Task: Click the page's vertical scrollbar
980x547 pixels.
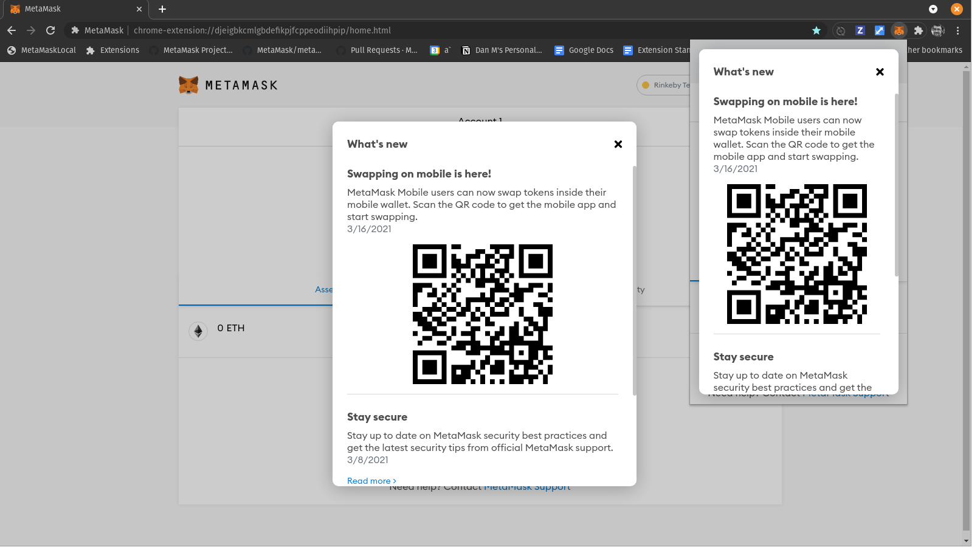Action: tap(967, 301)
